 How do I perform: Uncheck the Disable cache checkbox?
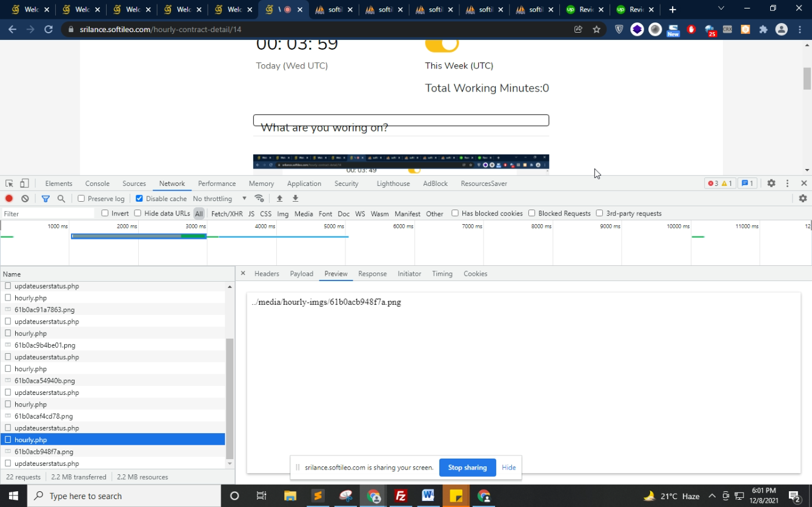[139, 199]
